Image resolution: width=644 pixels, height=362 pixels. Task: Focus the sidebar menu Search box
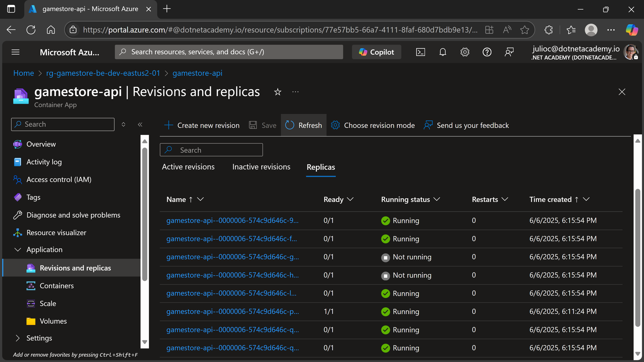click(x=63, y=124)
